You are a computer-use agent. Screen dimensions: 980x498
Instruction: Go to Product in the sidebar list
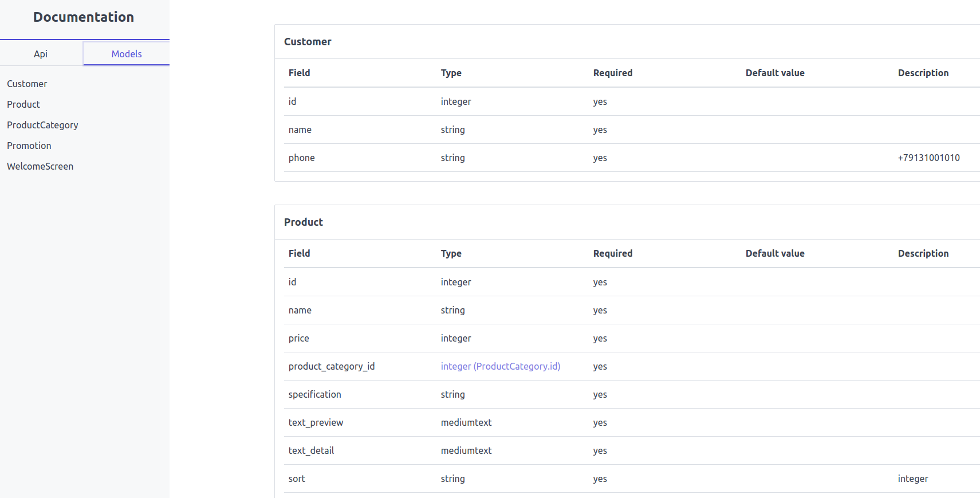[23, 104]
